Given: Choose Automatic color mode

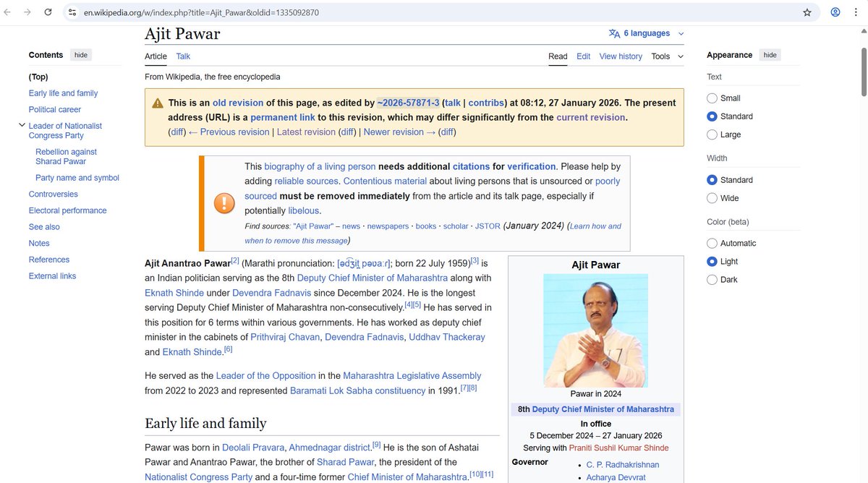Looking at the screenshot, I should coord(712,244).
